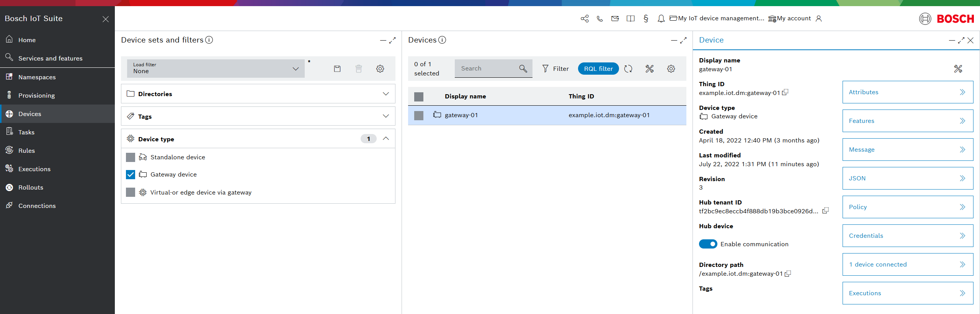The height and width of the screenshot is (314, 980).
Task: Click the RQL filter button
Action: tap(598, 69)
